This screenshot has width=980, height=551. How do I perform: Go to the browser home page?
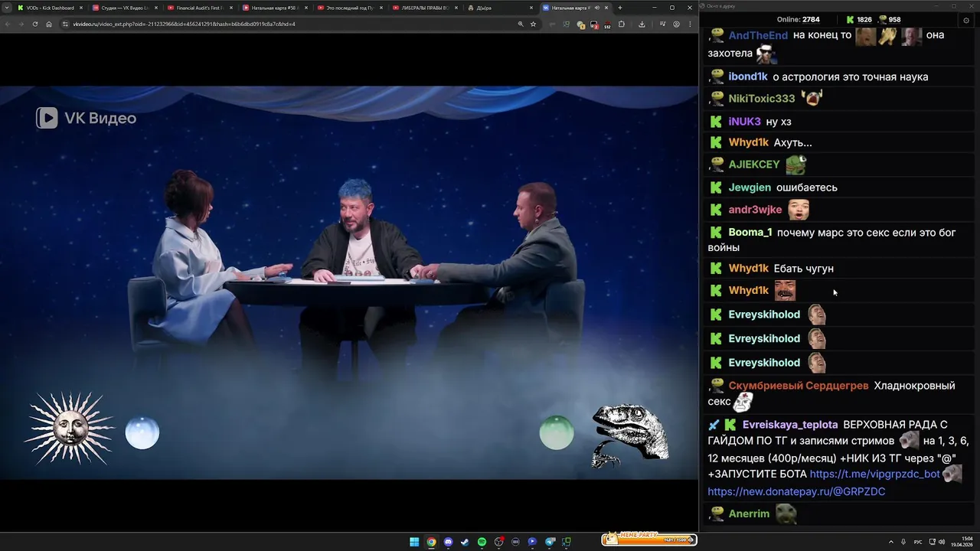pos(49,24)
